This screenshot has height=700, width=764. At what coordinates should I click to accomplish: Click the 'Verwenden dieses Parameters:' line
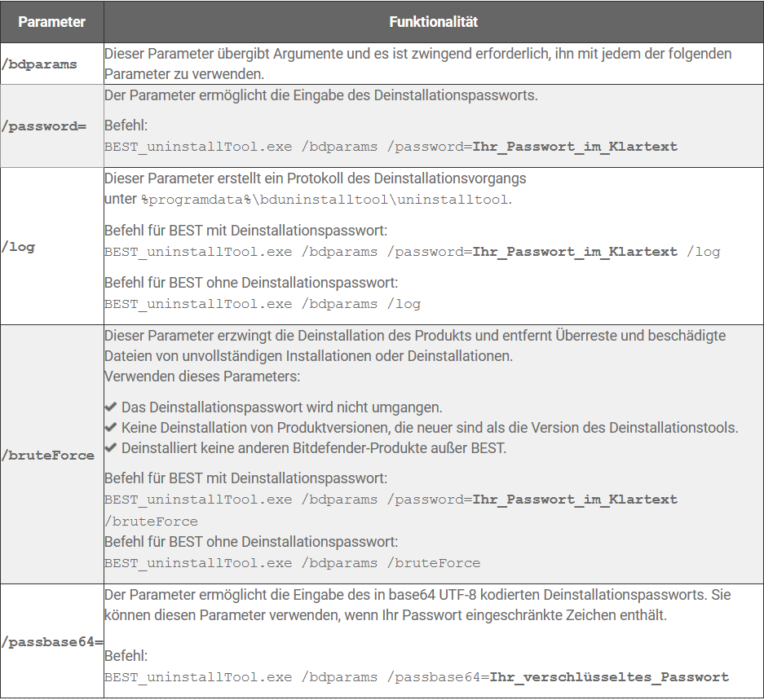202,376
